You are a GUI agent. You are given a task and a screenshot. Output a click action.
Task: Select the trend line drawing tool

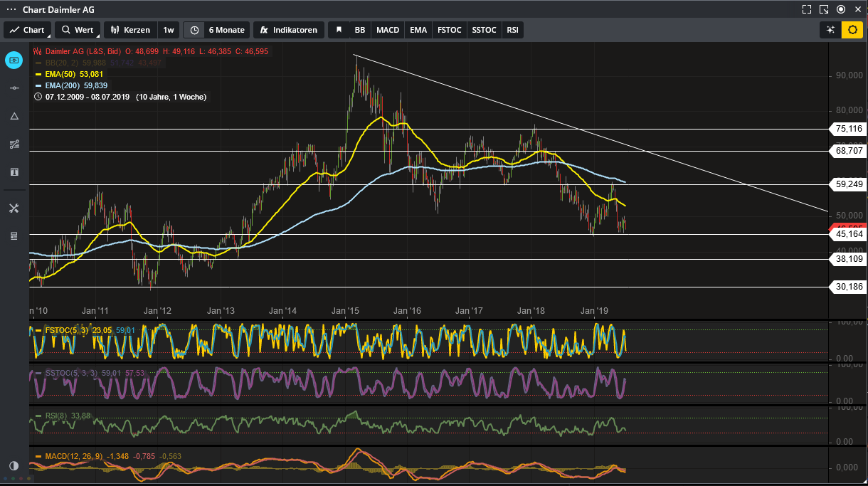[x=14, y=88]
